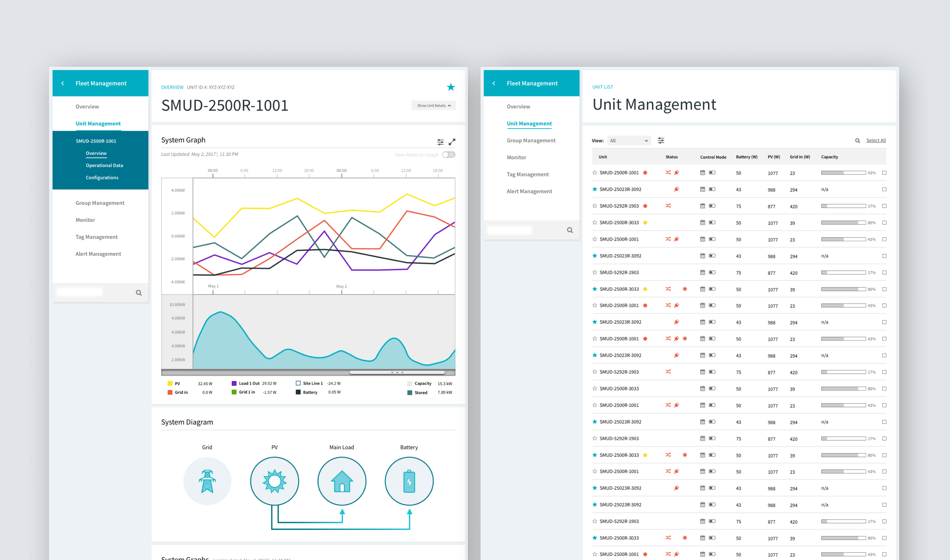Open Monitor in left sidebar

[x=85, y=220]
